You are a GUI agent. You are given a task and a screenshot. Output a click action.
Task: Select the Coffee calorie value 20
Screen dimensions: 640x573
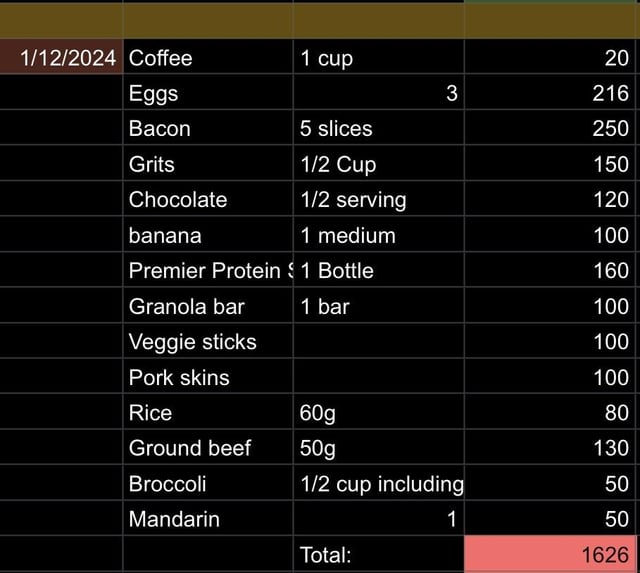[x=550, y=57]
